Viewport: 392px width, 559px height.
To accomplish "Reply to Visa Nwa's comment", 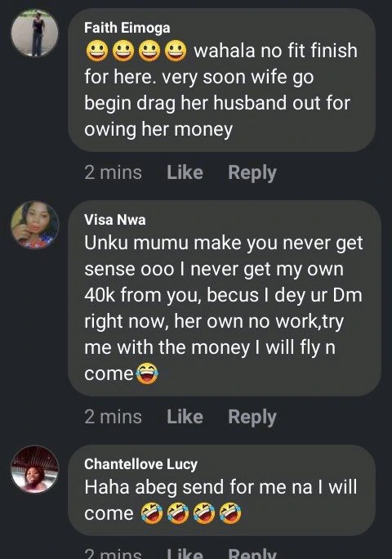I will pos(252,417).
